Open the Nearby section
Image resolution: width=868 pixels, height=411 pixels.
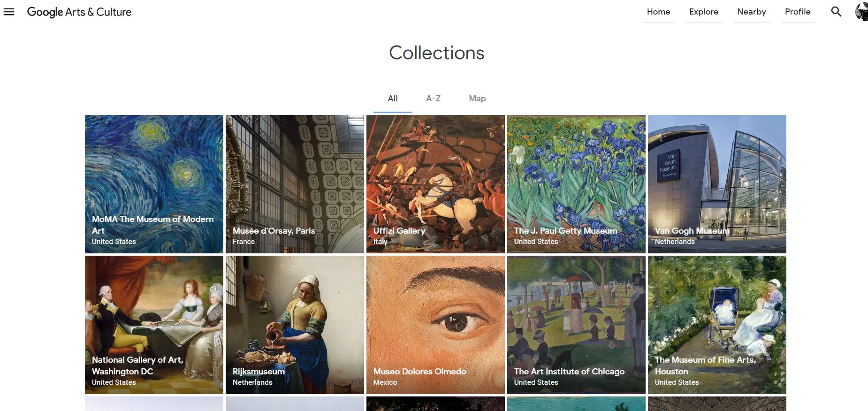(751, 12)
